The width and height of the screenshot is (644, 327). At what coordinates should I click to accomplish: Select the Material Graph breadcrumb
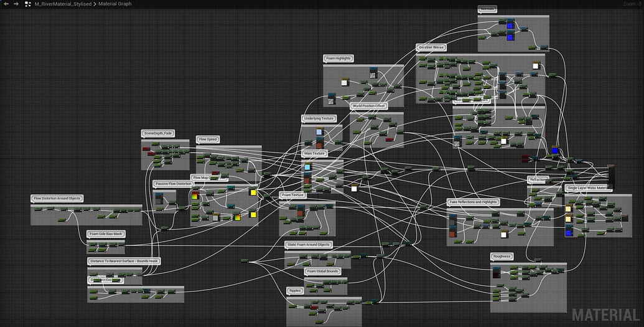tap(115, 4)
